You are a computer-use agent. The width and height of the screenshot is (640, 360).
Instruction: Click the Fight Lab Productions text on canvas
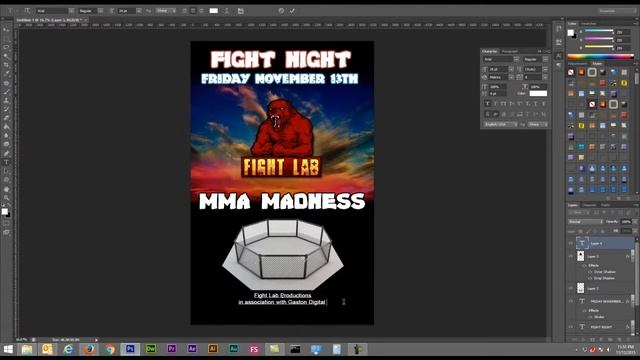click(282, 295)
